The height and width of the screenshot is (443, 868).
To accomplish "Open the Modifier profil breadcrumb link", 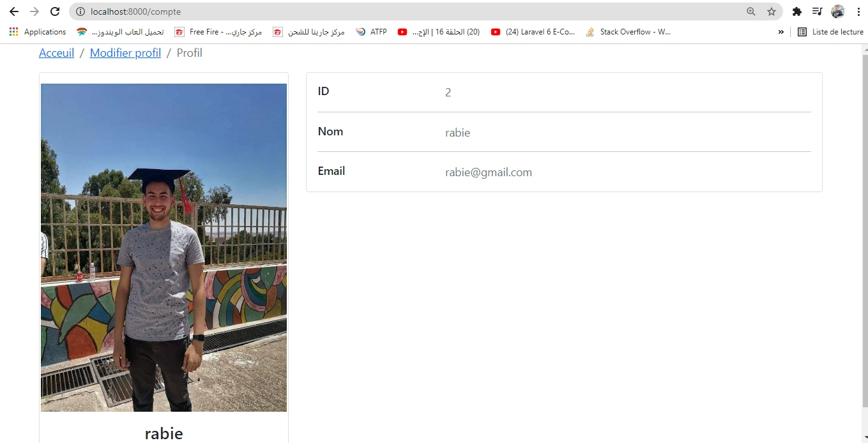I will [x=125, y=53].
